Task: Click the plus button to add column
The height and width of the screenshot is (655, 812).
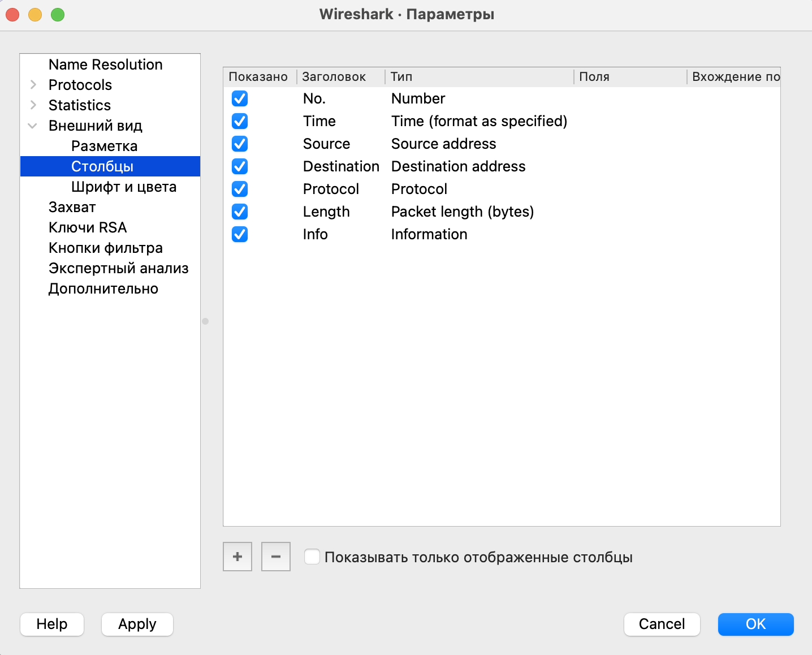Action: coord(237,557)
